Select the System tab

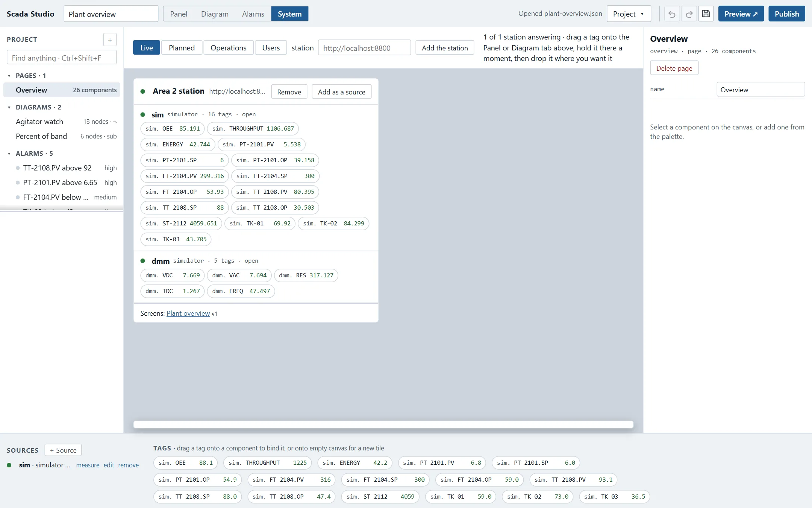289,14
